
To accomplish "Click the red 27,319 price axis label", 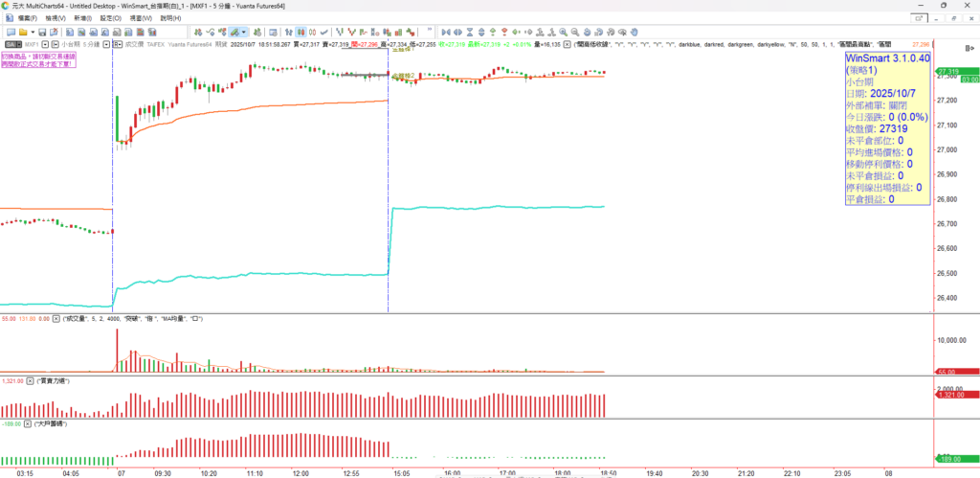I will coord(948,72).
